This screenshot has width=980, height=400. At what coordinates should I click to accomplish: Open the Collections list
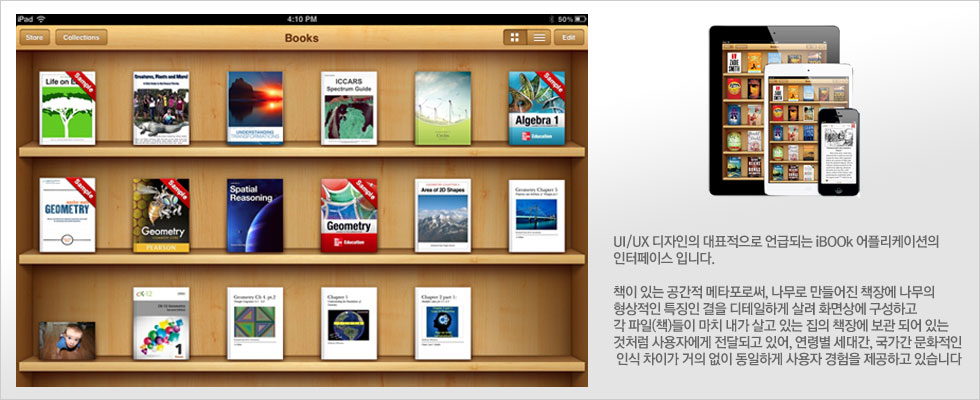(x=81, y=38)
